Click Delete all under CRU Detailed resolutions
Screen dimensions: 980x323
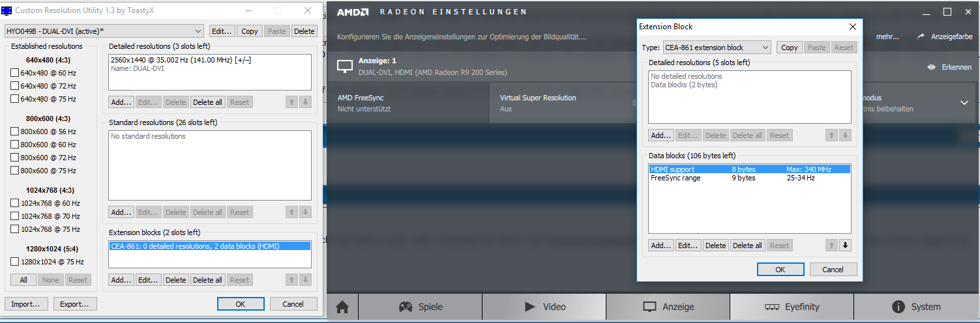click(208, 102)
